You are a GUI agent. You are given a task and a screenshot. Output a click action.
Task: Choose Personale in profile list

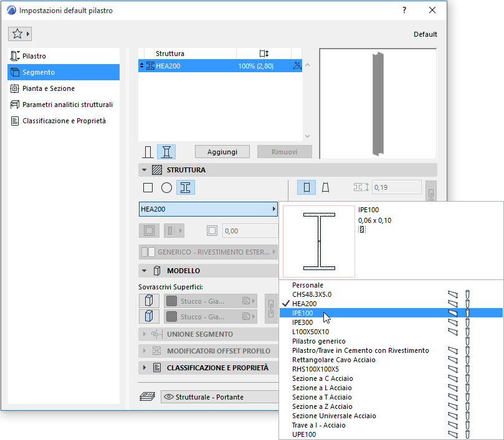tap(391, 285)
